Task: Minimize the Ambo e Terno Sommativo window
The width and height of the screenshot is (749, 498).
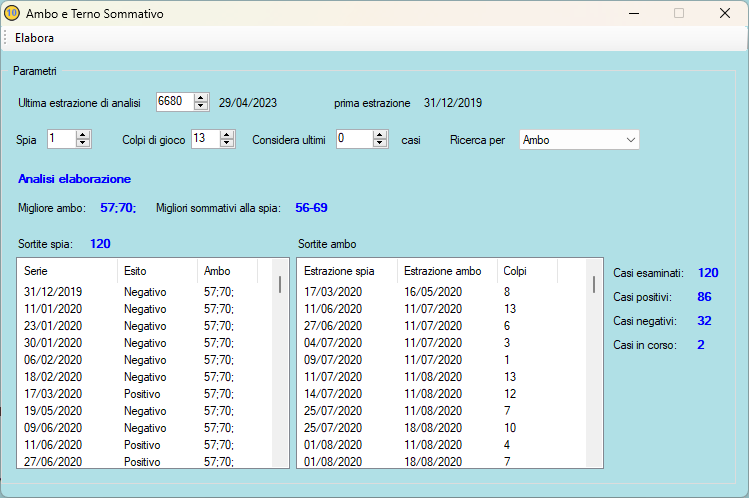Action: [634, 13]
